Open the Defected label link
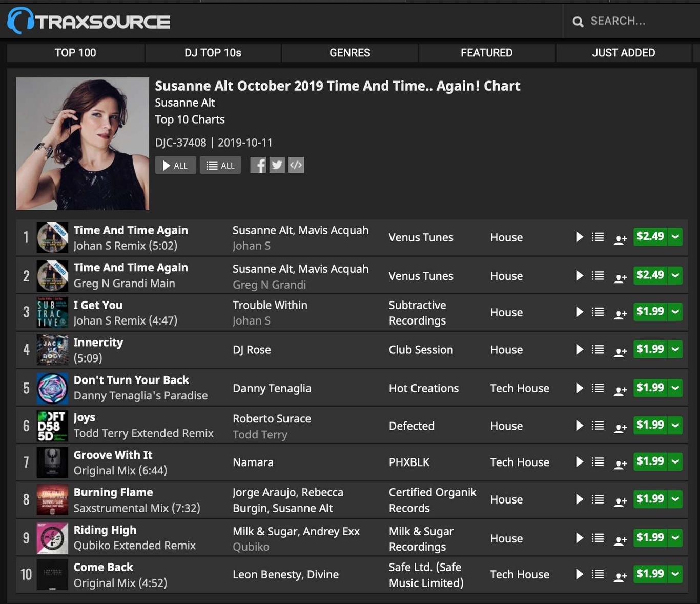Viewport: 700px width, 604px height. [411, 426]
